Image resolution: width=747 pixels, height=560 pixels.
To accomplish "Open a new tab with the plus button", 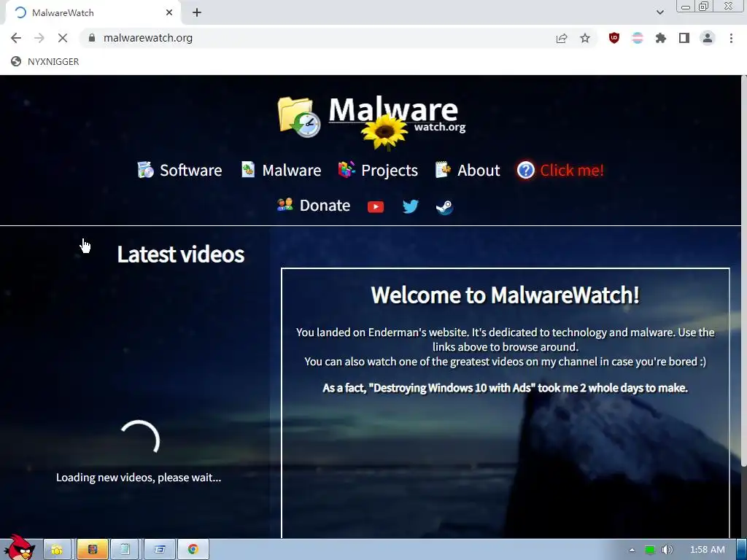I will pyautogui.click(x=197, y=13).
